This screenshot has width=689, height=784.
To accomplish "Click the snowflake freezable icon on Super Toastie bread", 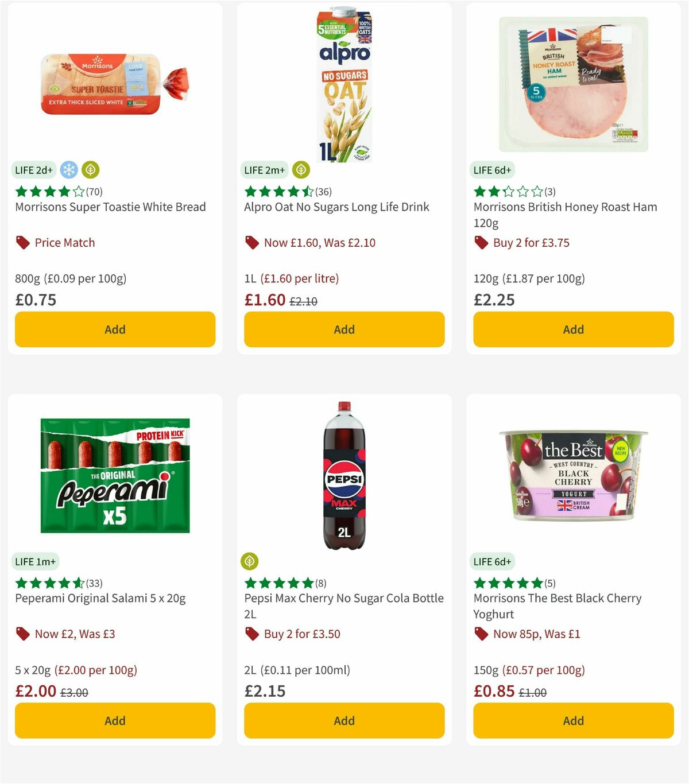I will (68, 170).
